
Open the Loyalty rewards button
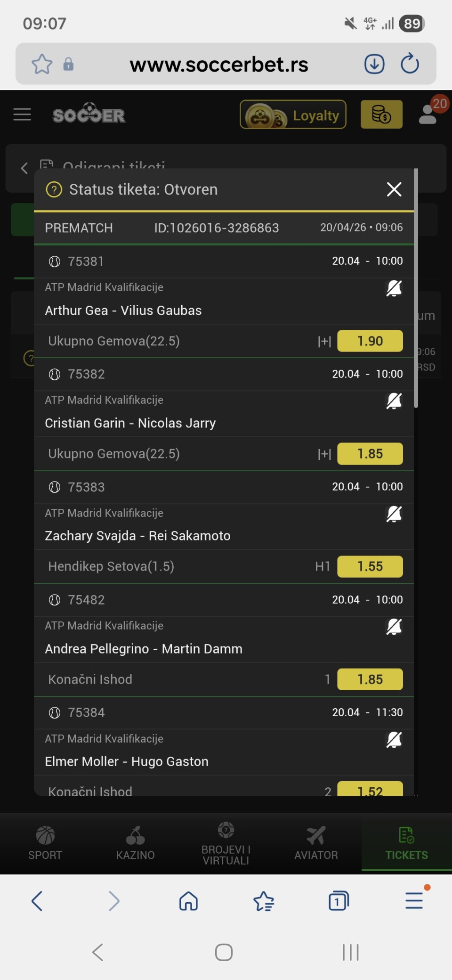pos(293,114)
